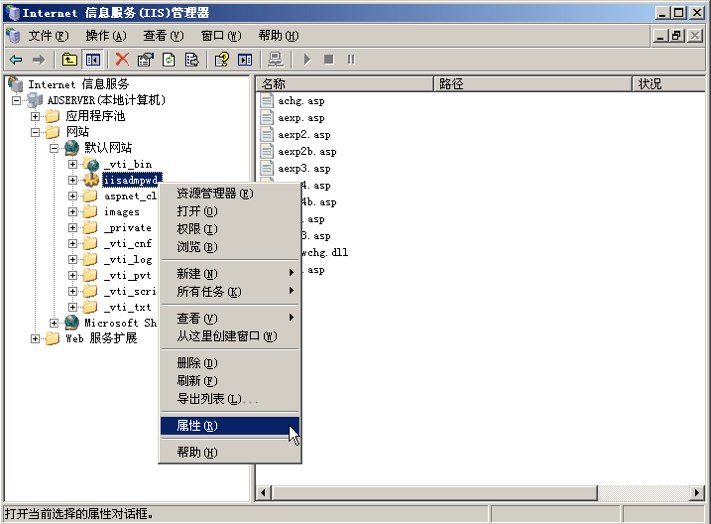Click the Microsoft Sh site globe icon

[72, 322]
